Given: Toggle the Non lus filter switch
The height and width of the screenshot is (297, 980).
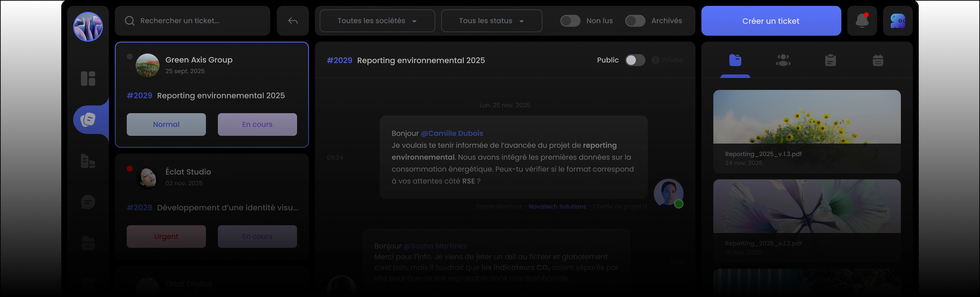Looking at the screenshot, I should [x=570, y=21].
